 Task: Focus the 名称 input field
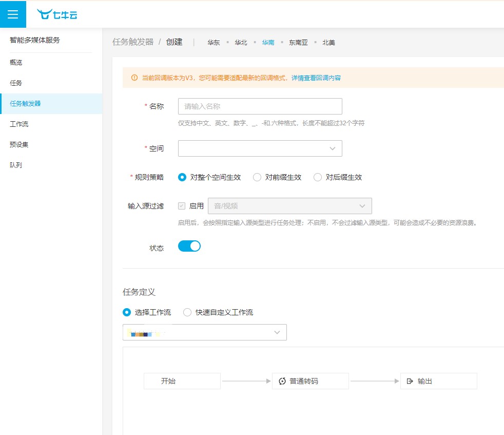tap(260, 106)
